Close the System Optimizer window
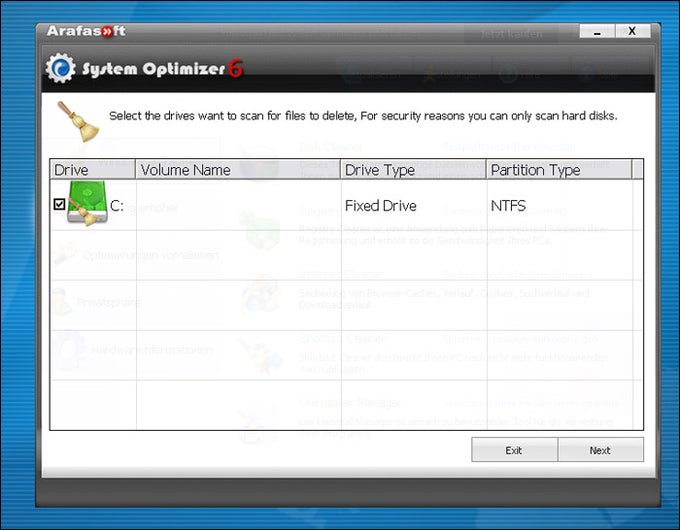 (x=633, y=31)
